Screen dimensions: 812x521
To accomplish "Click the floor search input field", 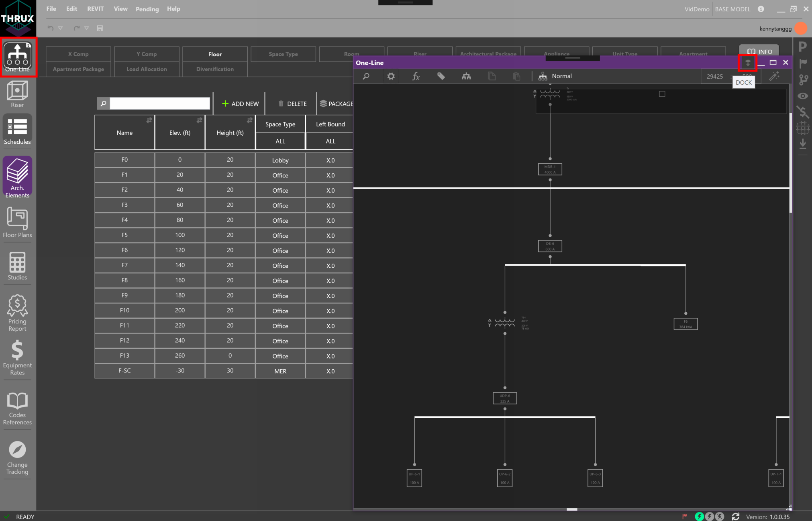I will tap(159, 103).
